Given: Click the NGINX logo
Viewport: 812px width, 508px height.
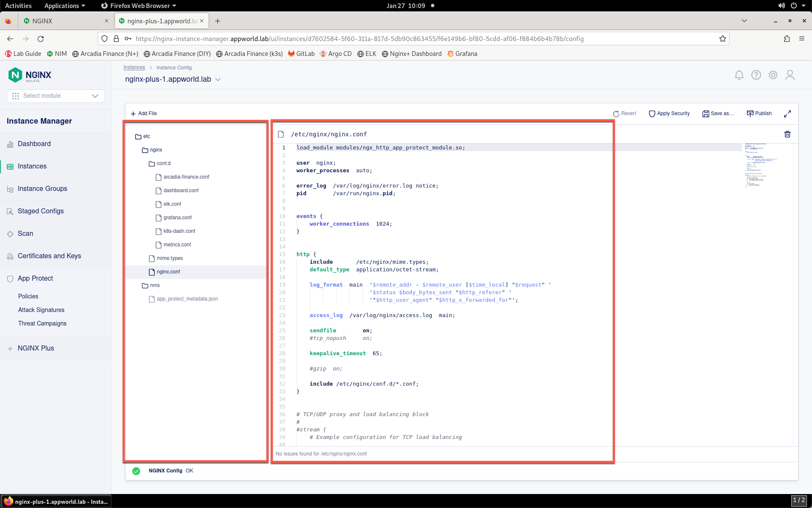Looking at the screenshot, I should (30, 75).
